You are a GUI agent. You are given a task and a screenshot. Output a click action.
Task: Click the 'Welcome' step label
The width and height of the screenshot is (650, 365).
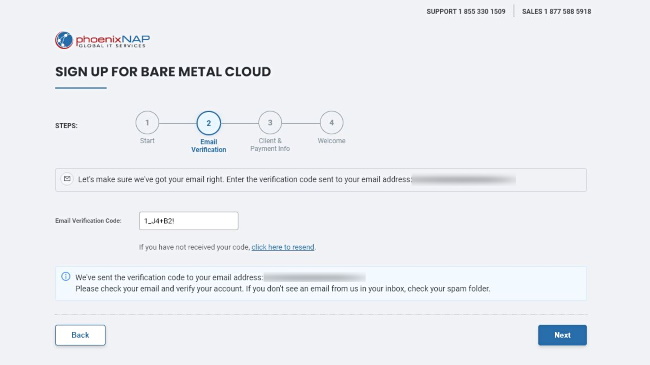[x=331, y=141]
